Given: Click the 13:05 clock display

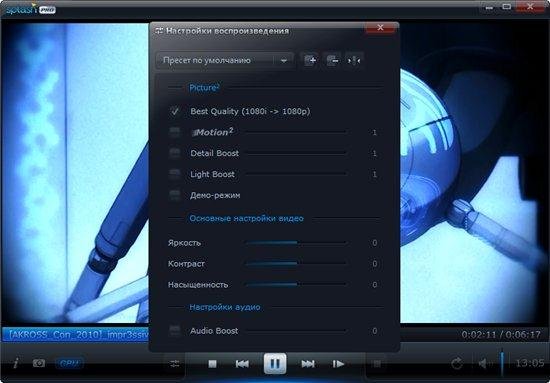Looking at the screenshot, I should [529, 362].
